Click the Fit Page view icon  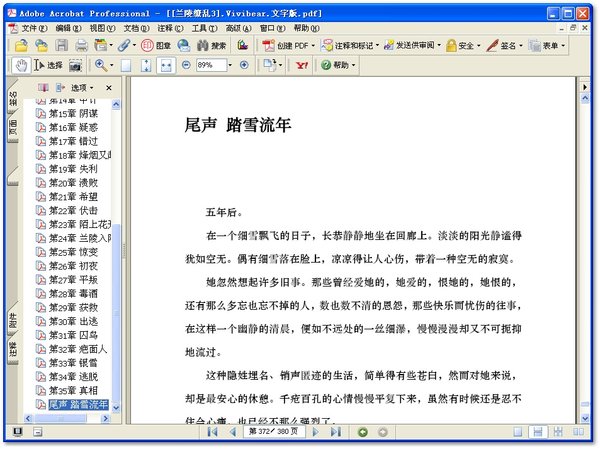click(146, 65)
